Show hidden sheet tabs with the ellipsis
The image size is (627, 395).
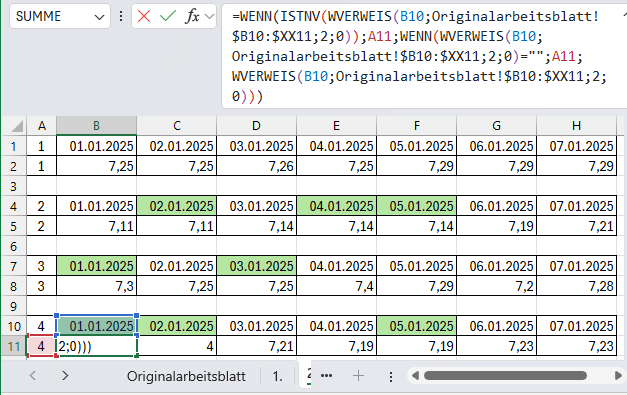click(x=327, y=376)
